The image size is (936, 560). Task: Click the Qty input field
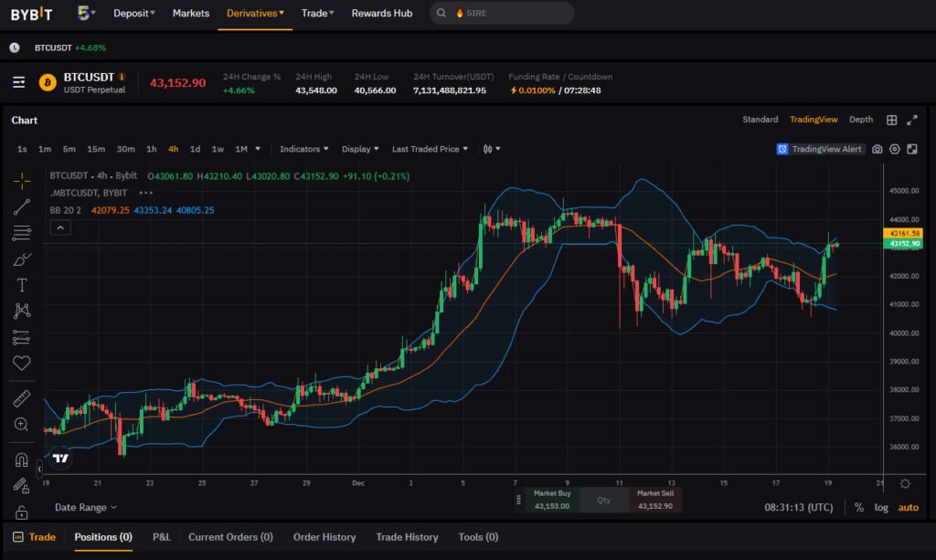603,500
